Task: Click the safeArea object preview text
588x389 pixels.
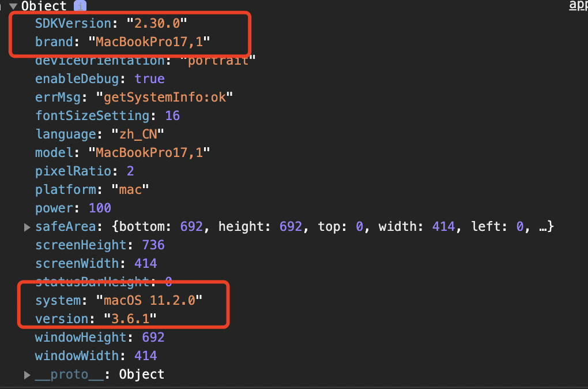Action: (333, 226)
